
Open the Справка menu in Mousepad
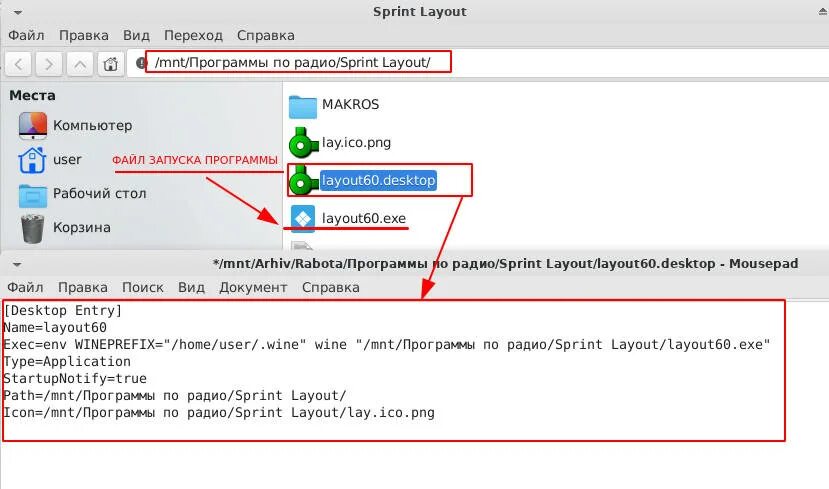click(x=330, y=287)
